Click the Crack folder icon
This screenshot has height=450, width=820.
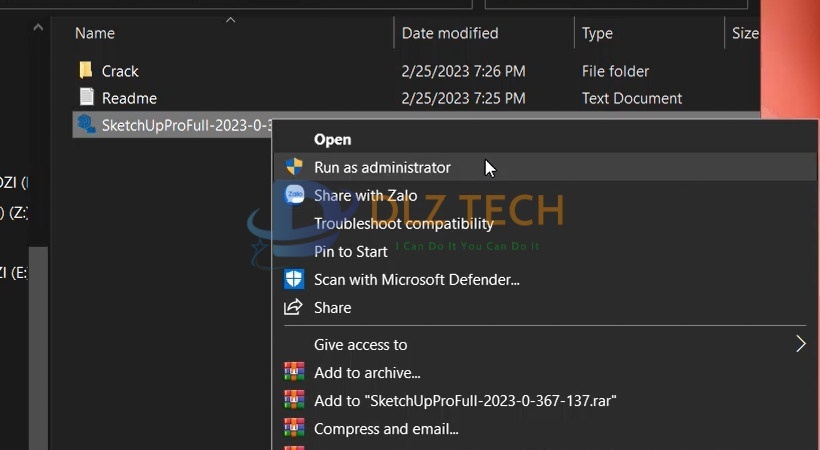[x=86, y=71]
